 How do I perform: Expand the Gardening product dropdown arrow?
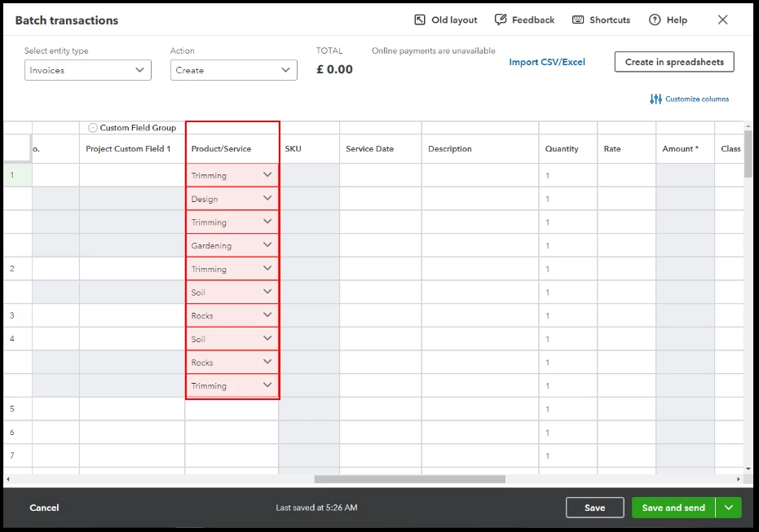267,244
